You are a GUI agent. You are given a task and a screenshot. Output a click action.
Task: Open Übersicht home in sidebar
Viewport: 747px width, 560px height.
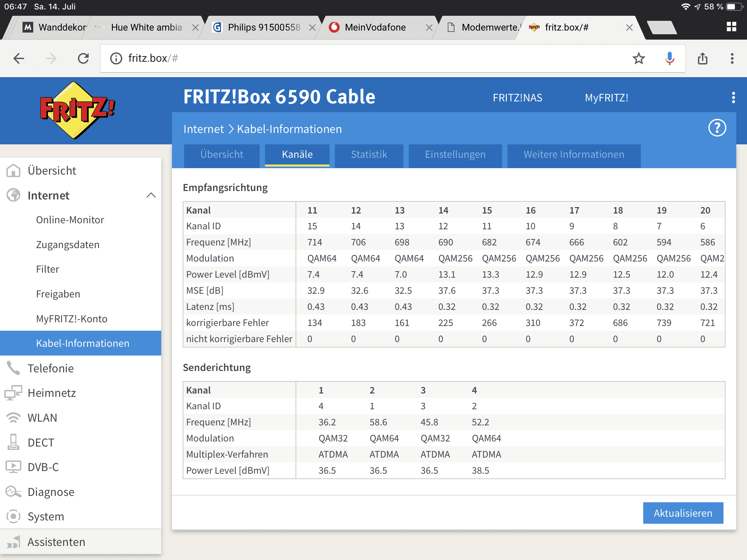52,171
